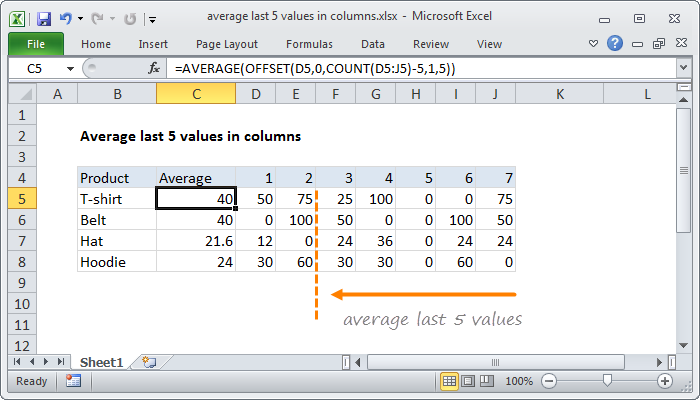Click the Name Box showing C5
The height and width of the screenshot is (400, 700).
(x=35, y=68)
